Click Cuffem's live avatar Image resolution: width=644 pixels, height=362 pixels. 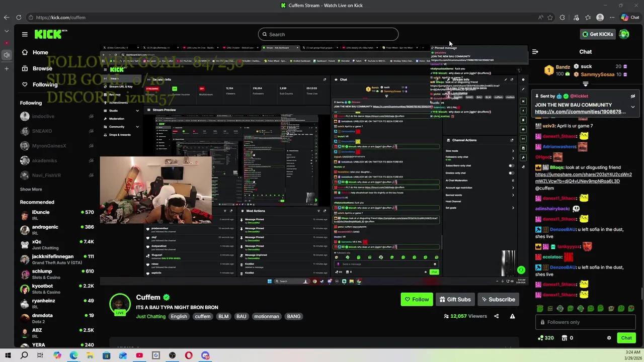tap(120, 304)
